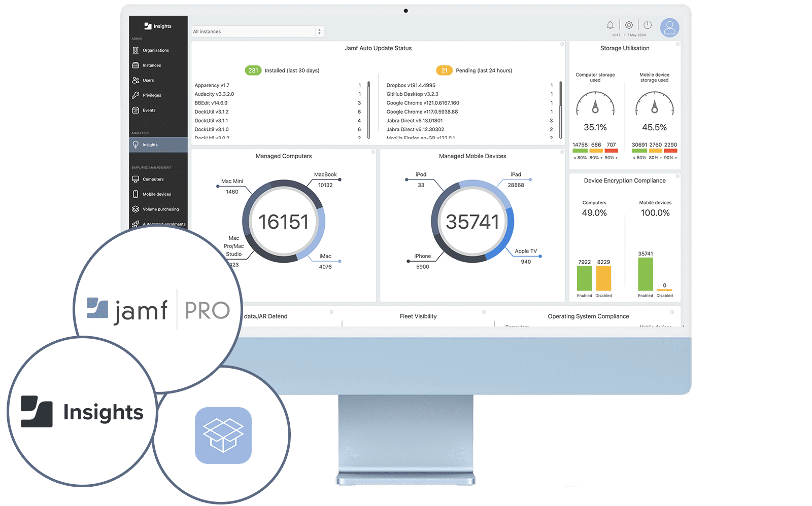Click red bar under 2290 mobile storage

671,151
